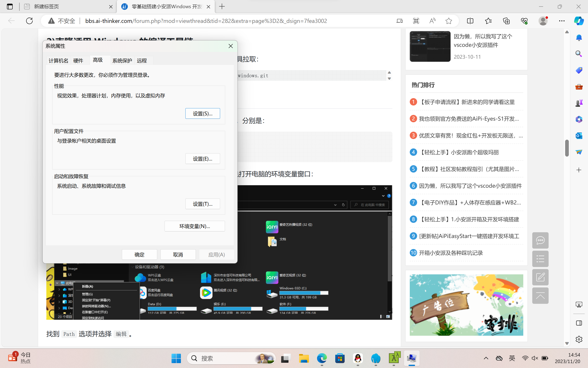Open 因为懒，所以我写了这个vscode小安派插件 thumbnail
This screenshot has height=368, width=588.
pos(430,46)
